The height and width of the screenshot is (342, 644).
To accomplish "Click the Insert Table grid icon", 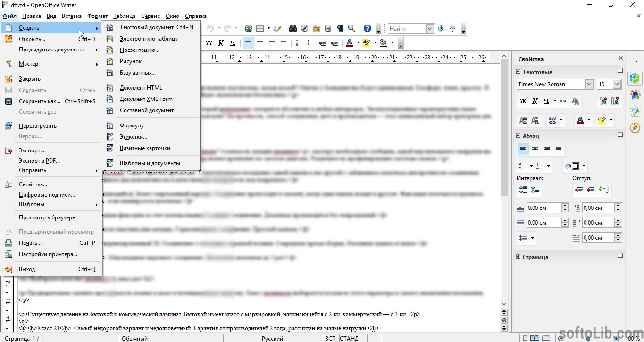I will [260, 28].
